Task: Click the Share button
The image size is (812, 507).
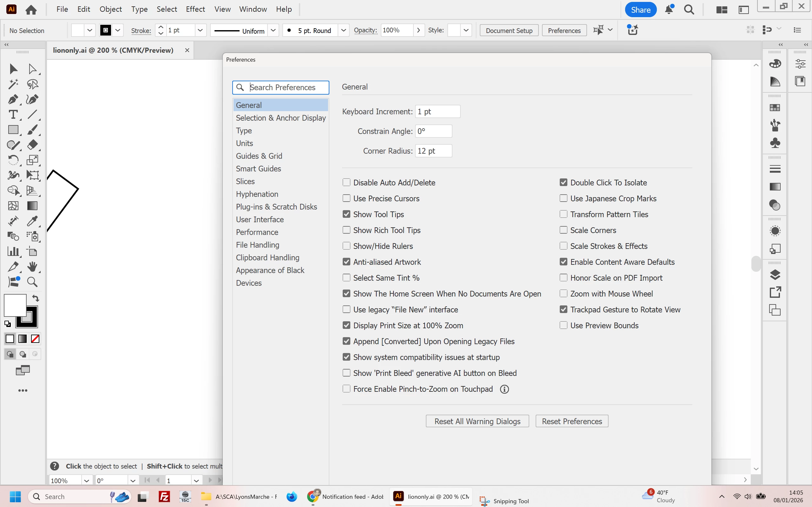Action: pyautogui.click(x=641, y=10)
